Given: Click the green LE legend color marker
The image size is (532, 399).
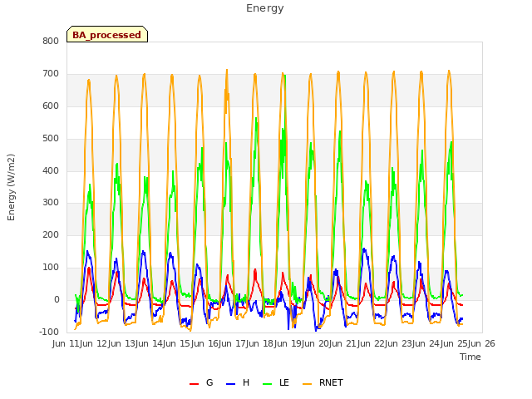Looking at the screenshot, I should (x=268, y=384).
